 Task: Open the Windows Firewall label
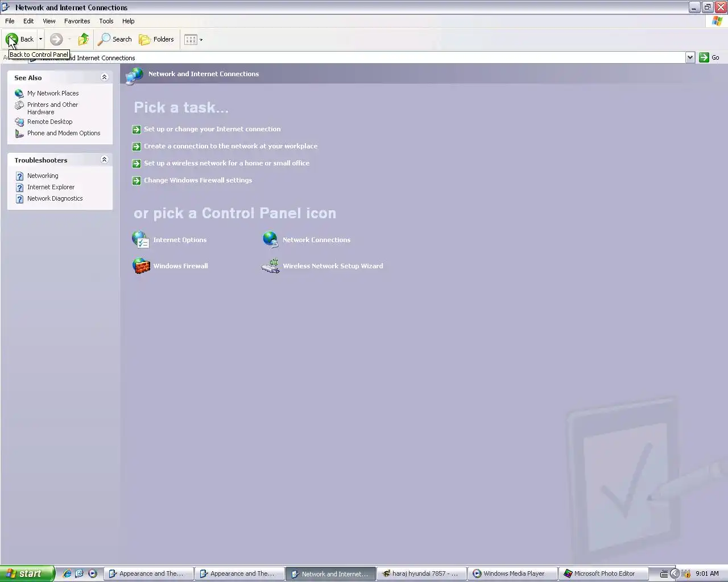[180, 266]
